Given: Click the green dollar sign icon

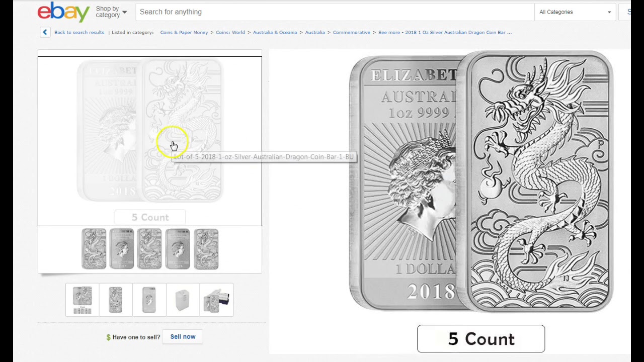Looking at the screenshot, I should [x=108, y=337].
